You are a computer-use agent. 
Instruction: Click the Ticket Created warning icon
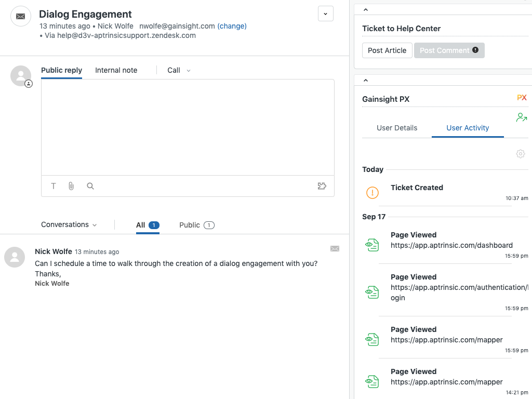[x=373, y=193]
